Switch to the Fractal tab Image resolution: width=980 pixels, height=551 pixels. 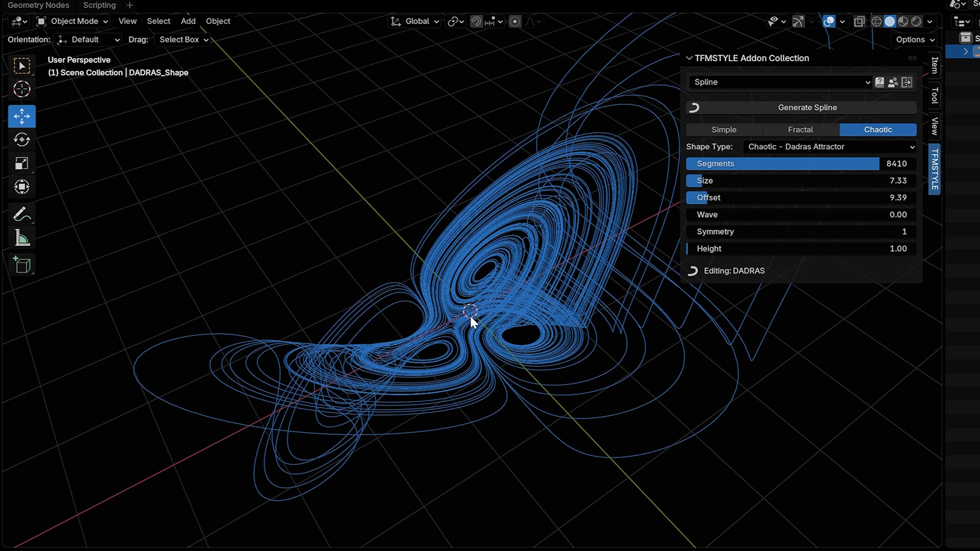(x=800, y=130)
